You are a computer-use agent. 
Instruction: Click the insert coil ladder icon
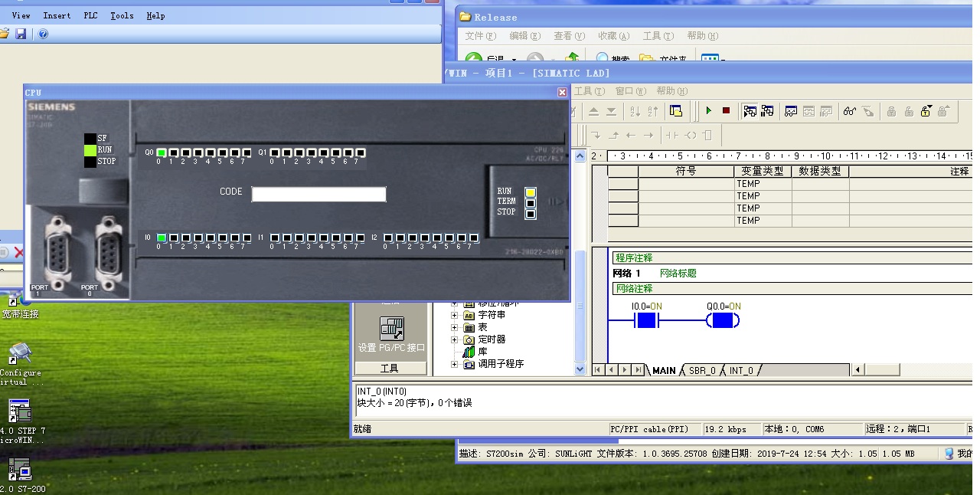(x=690, y=135)
